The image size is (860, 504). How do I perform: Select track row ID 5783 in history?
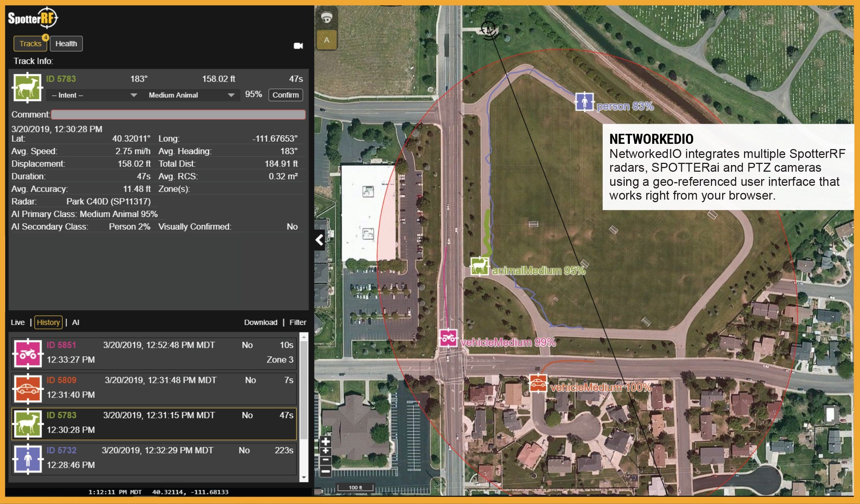[x=154, y=423]
